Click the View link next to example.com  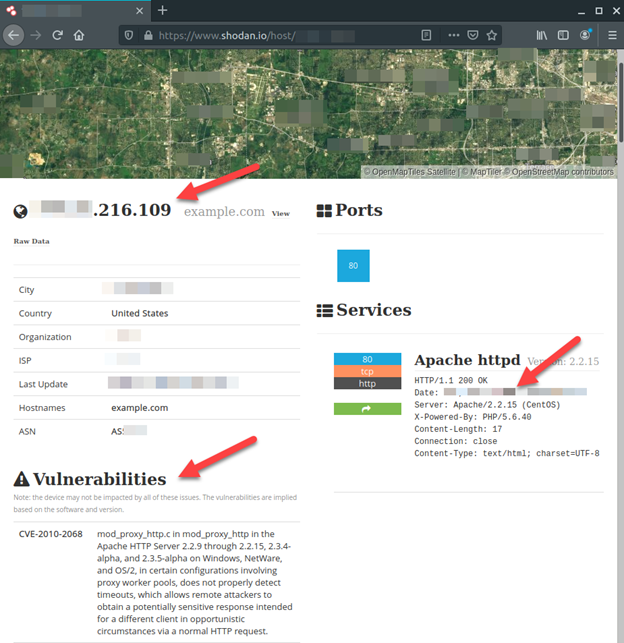coord(281,213)
